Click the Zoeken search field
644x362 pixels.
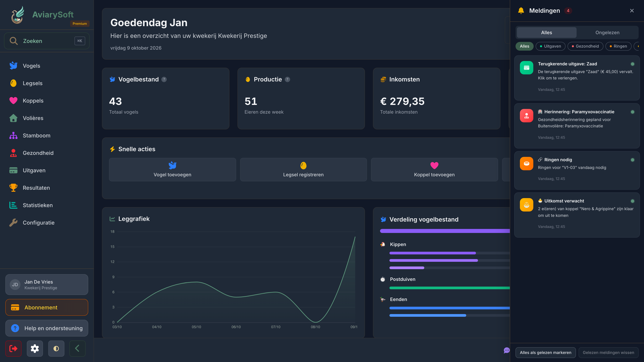47,41
